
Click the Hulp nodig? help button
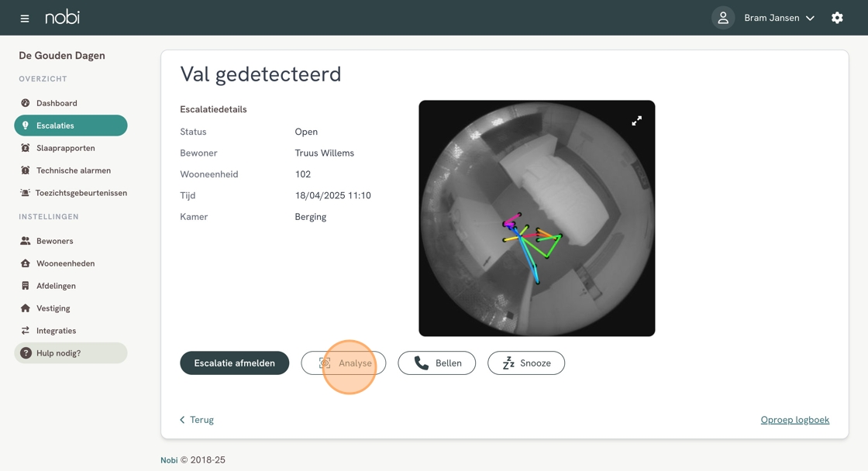click(71, 353)
